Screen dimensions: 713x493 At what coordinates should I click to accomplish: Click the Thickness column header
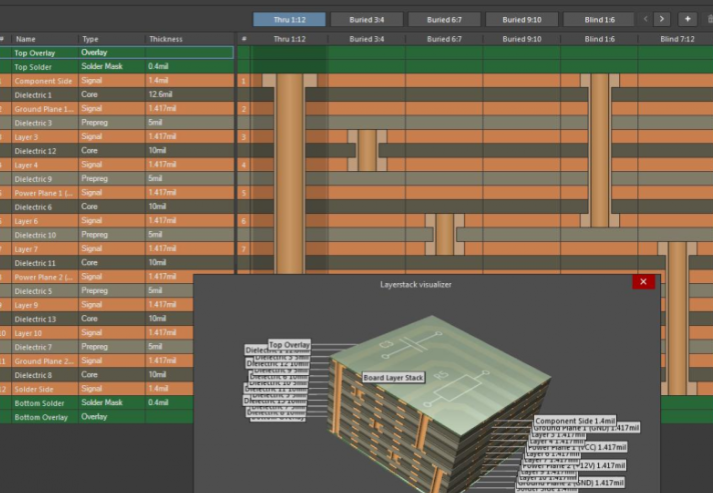(166, 39)
